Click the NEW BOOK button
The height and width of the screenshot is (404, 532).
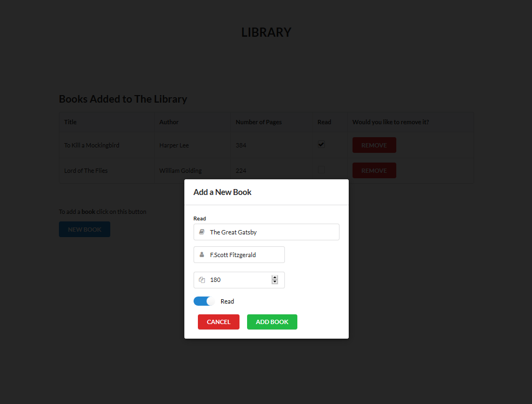tap(84, 230)
